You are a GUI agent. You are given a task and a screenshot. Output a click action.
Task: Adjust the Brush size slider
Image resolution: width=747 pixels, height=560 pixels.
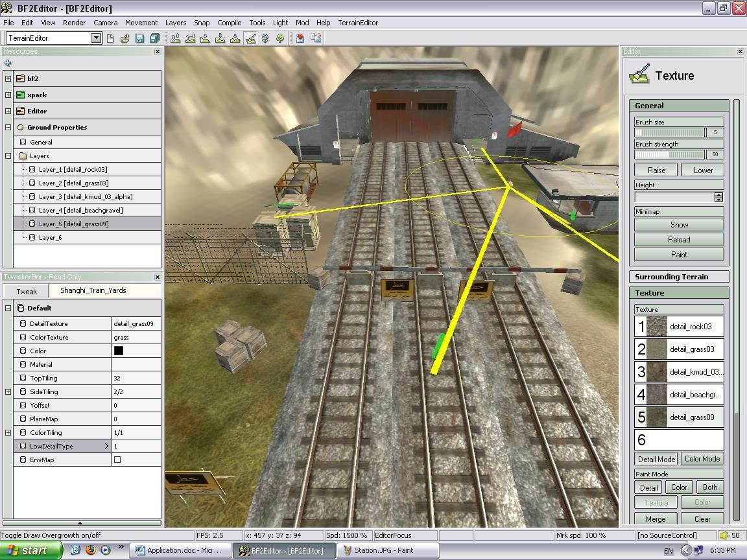tap(669, 132)
